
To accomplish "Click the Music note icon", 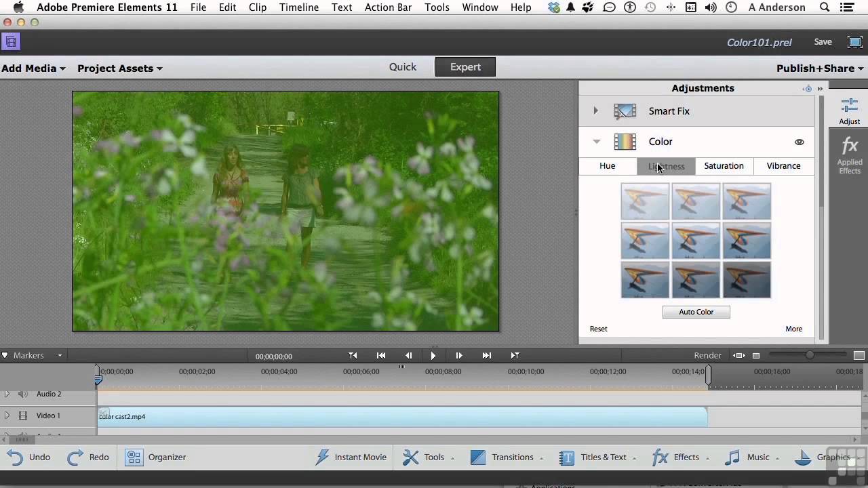I will [732, 457].
